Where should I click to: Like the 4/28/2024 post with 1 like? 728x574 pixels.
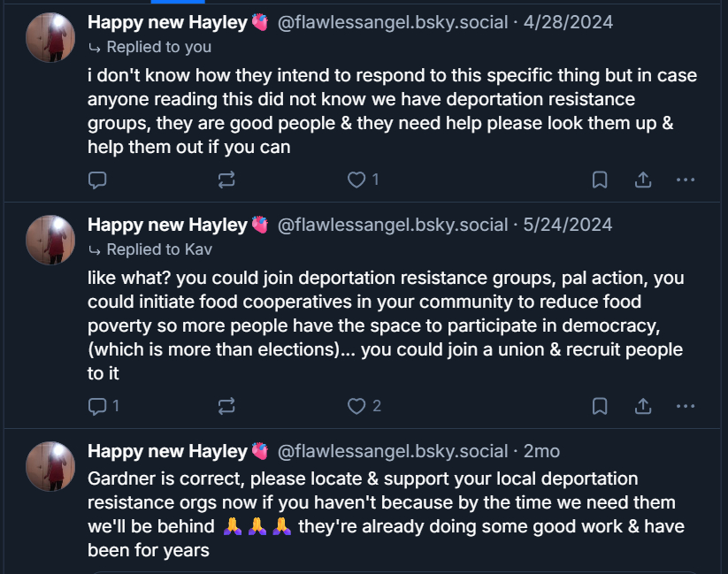pyautogui.click(x=356, y=180)
